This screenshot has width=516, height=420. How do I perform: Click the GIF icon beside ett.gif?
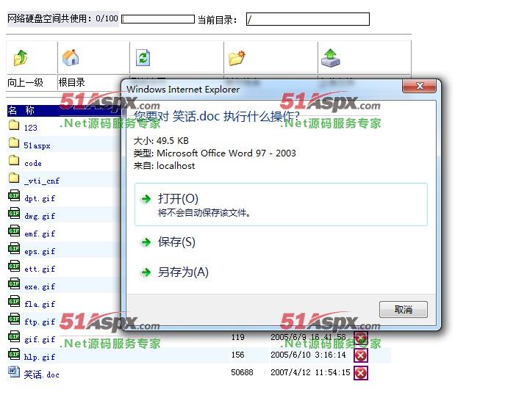click(14, 266)
